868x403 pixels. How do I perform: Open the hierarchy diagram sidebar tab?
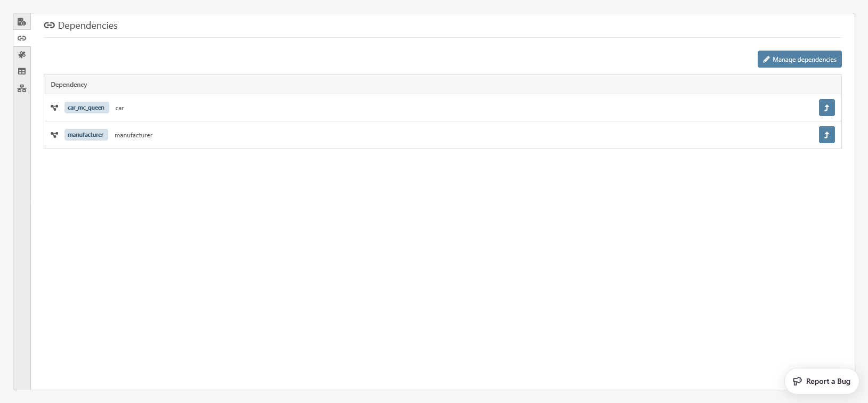coord(22,88)
